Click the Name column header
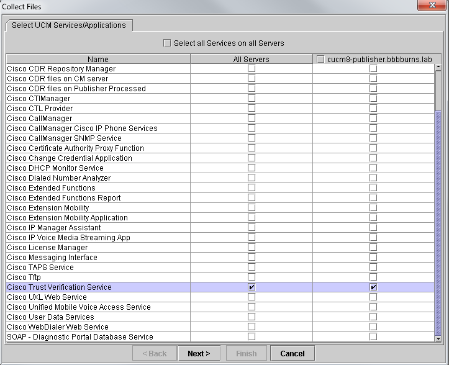Screen dimensions: 449x365 click(98, 59)
